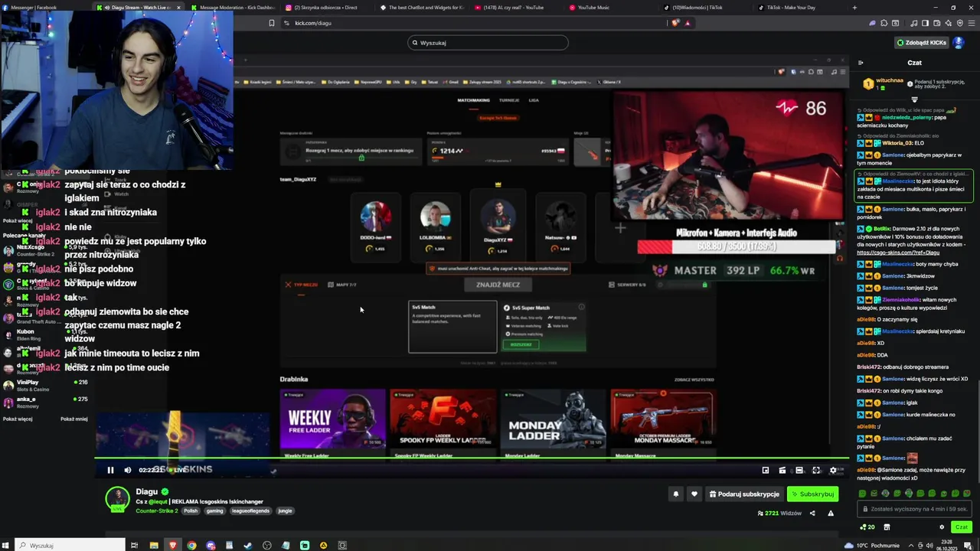Send message with the green Czat button
980x551 pixels.
[961, 527]
